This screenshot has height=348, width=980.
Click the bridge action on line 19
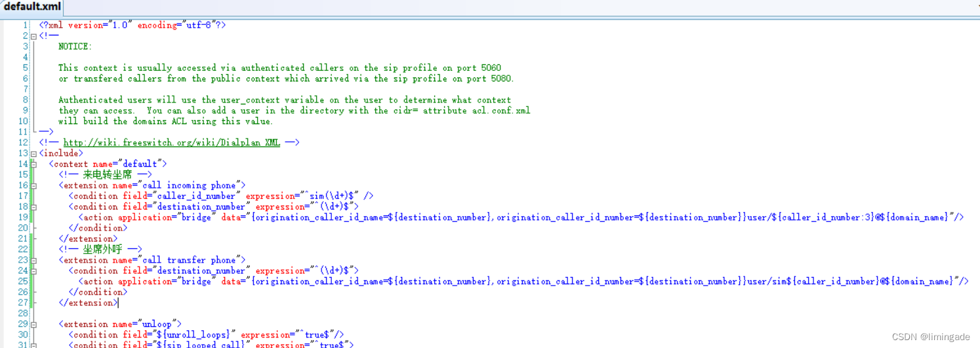[x=521, y=218]
